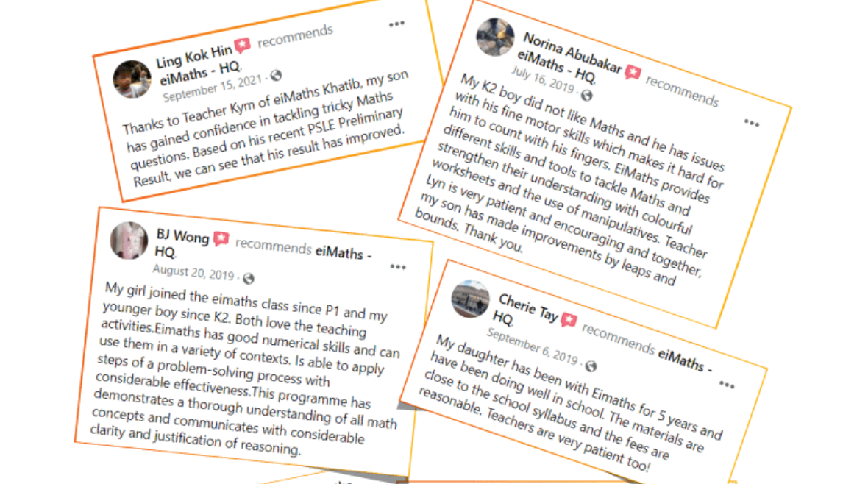
Task: Click Cherie Tay's profile picture
Action: click(471, 299)
